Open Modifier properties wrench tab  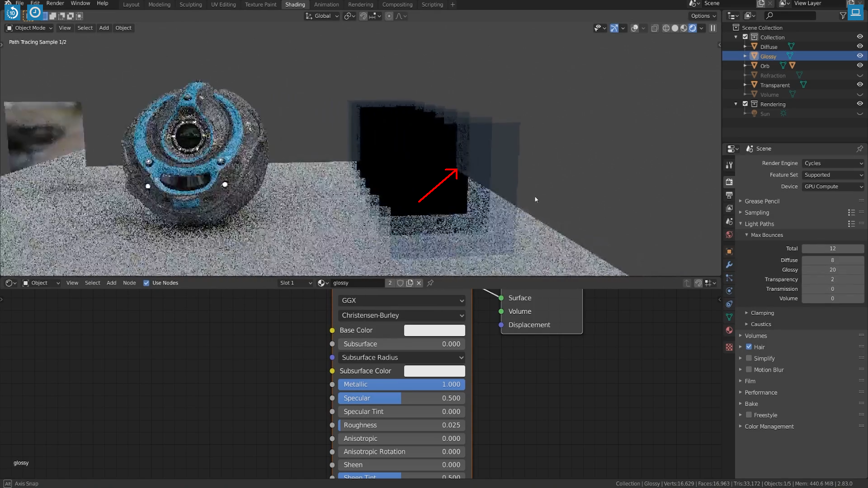click(729, 265)
